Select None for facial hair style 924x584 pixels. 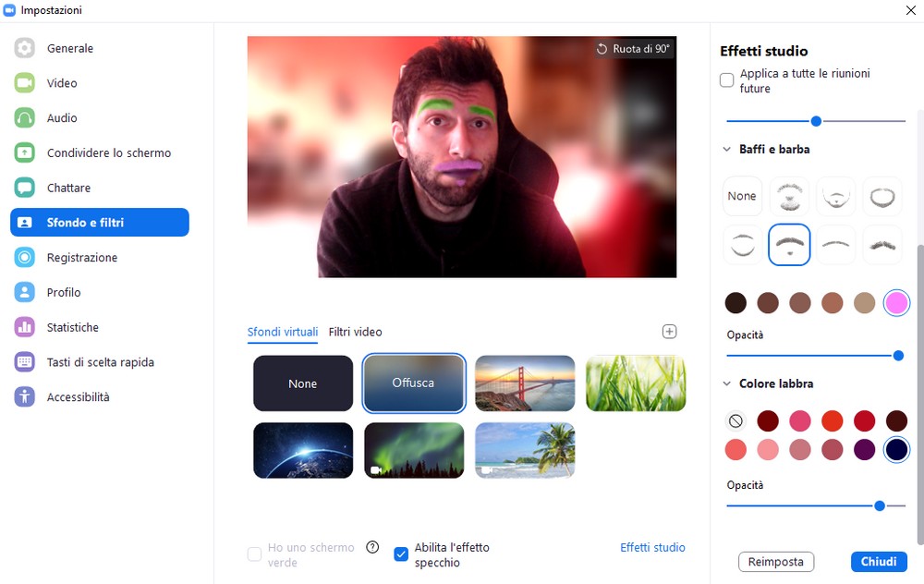click(742, 196)
